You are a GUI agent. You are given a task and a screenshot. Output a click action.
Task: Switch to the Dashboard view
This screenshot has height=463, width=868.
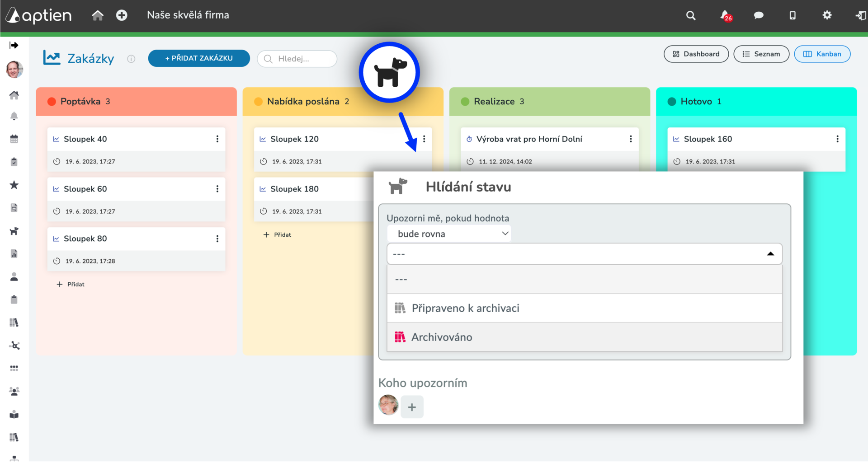[696, 54]
